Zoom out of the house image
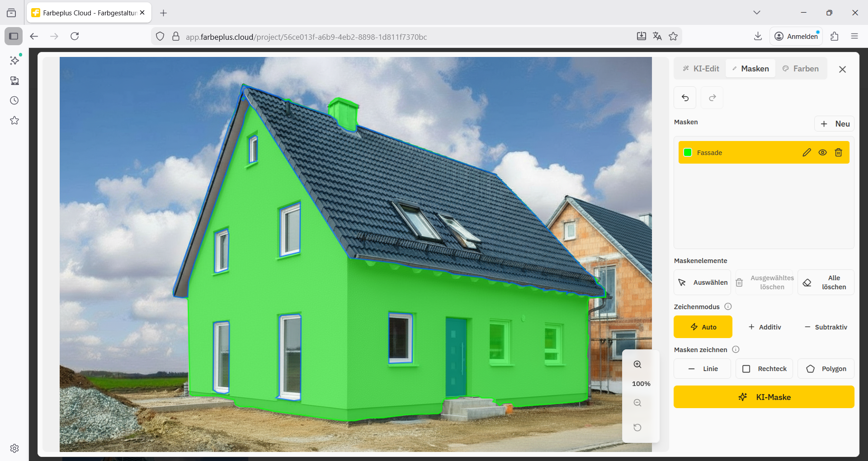The height and width of the screenshot is (461, 868). 637,403
